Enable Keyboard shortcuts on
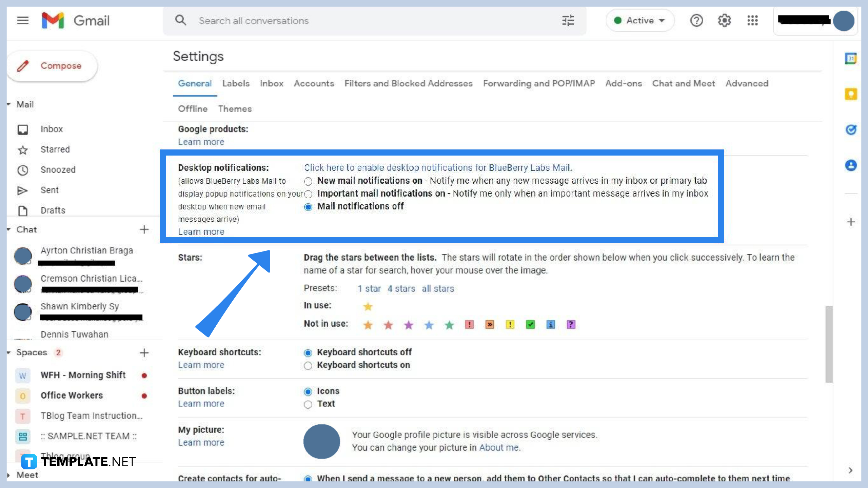Viewport: 868px width, 488px height. point(308,365)
